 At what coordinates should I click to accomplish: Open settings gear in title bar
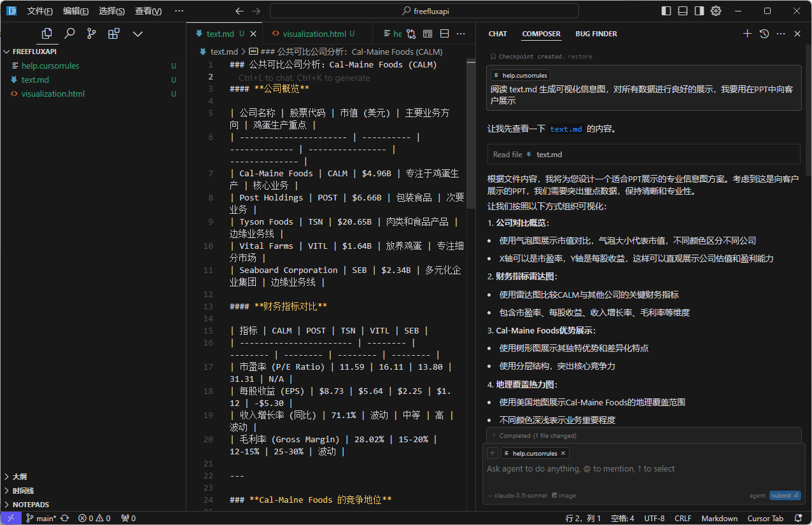point(716,11)
